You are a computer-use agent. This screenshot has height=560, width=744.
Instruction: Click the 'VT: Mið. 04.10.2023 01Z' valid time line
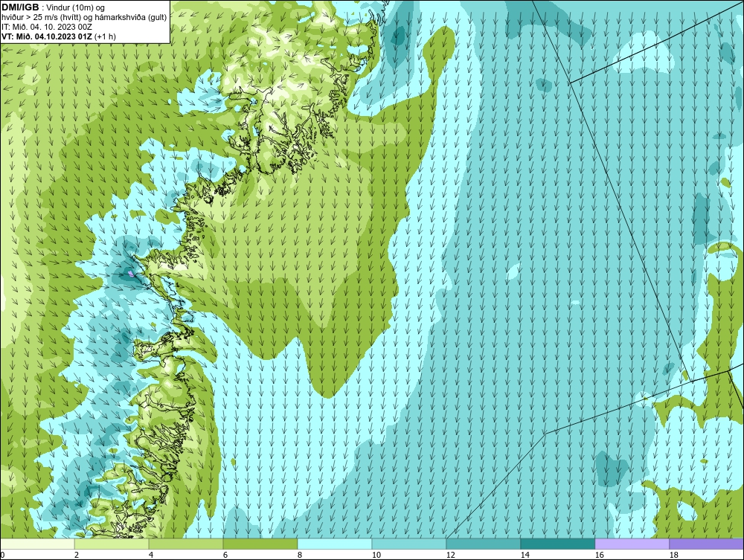59,36
